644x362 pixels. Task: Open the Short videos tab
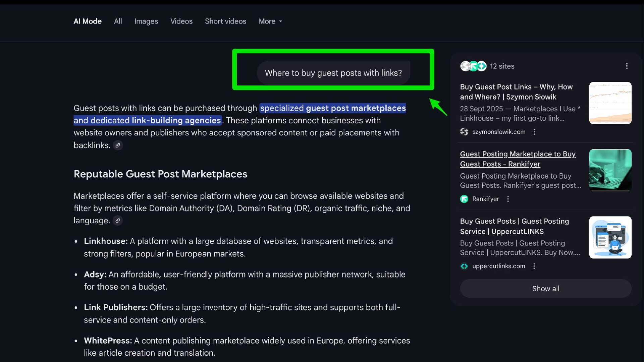225,21
